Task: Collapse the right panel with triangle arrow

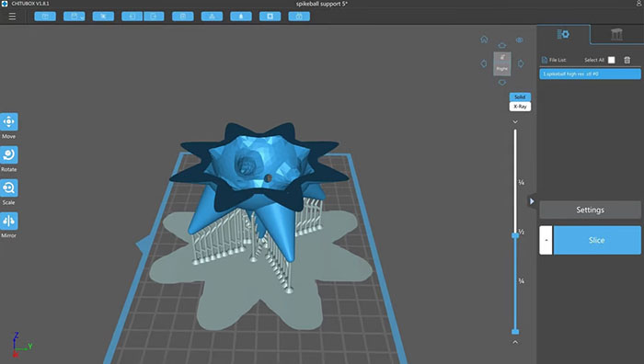Action: click(x=532, y=201)
